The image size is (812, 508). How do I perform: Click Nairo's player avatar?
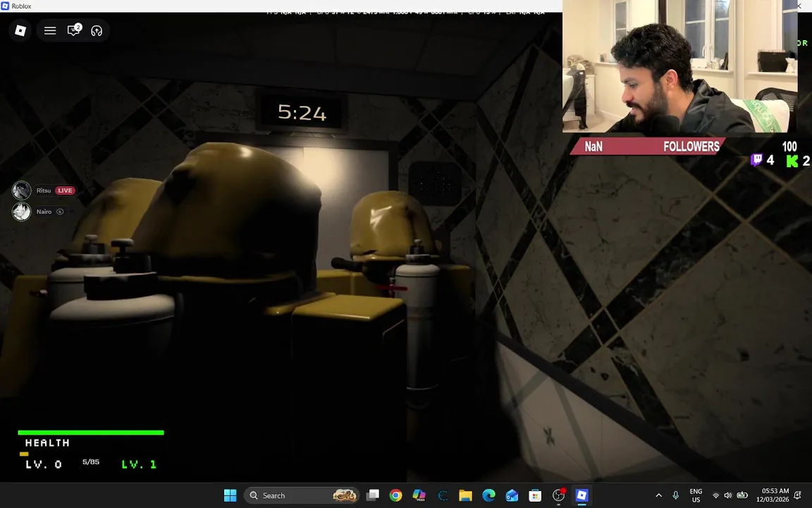[x=21, y=212]
